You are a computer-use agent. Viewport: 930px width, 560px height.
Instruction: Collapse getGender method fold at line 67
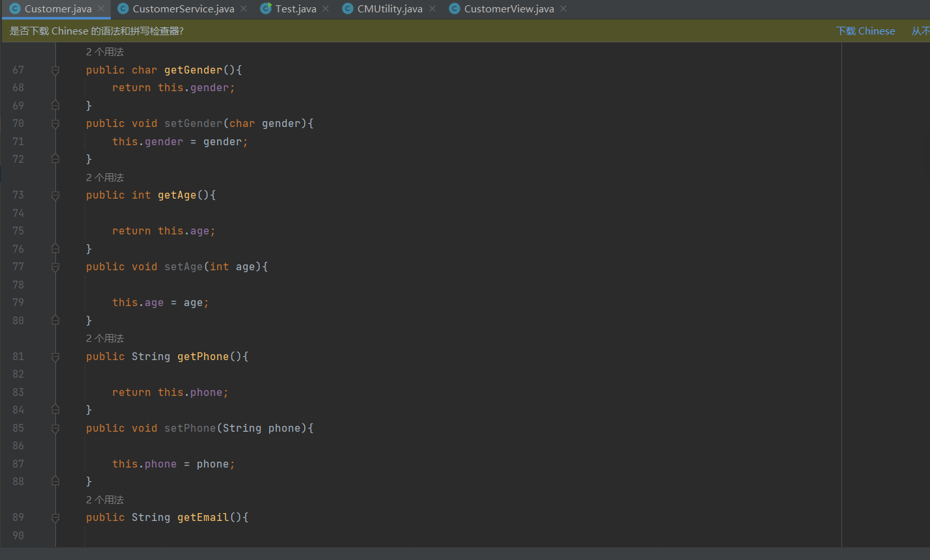click(x=55, y=70)
